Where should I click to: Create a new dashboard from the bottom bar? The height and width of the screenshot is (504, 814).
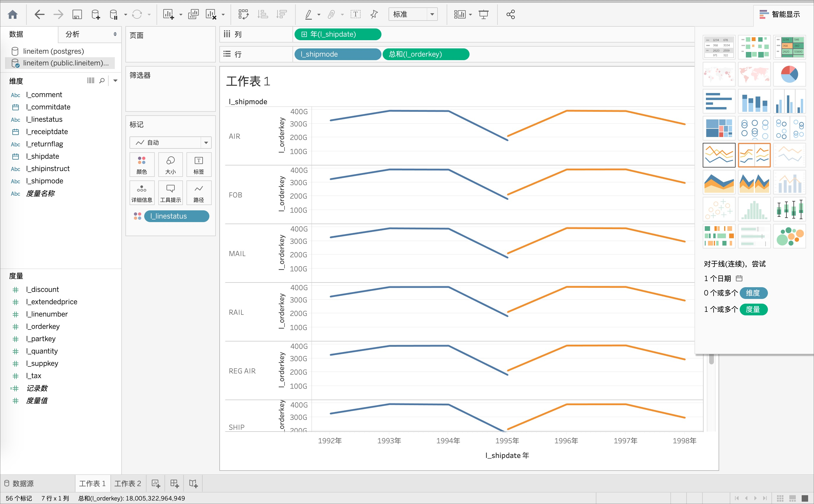[174, 483]
